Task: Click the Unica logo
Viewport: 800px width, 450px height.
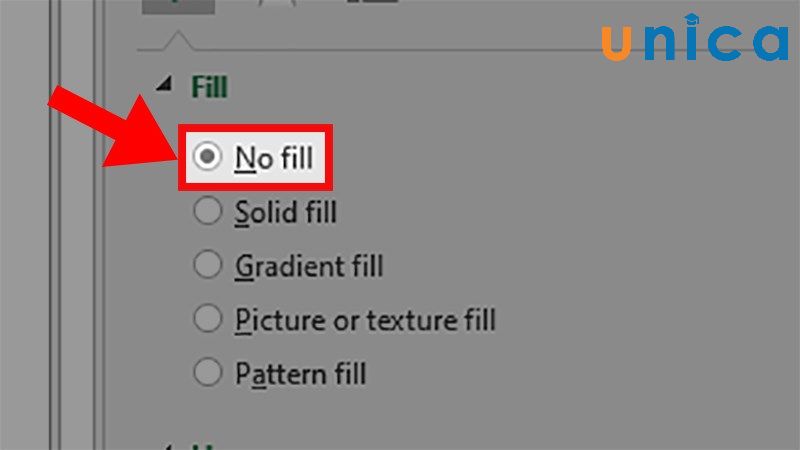Action: coord(695,40)
